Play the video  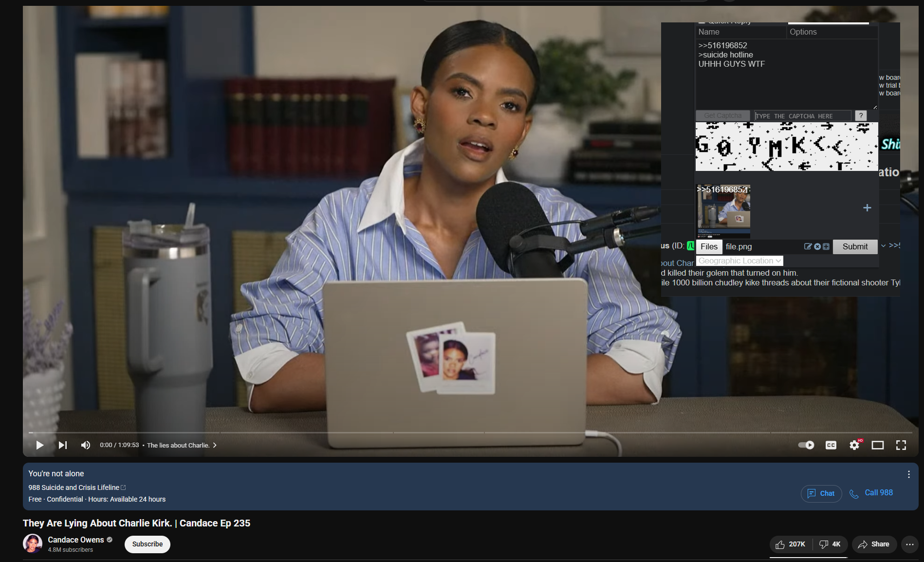(x=40, y=445)
